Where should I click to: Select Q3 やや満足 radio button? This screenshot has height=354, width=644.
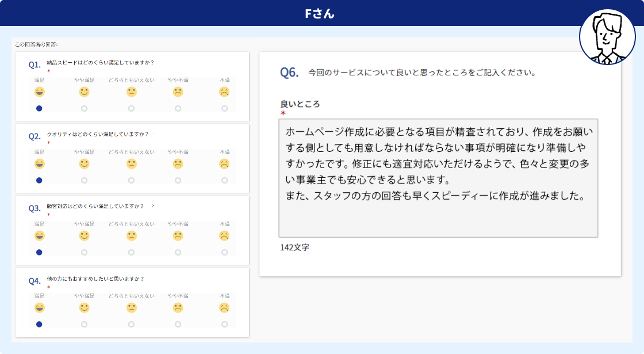point(85,252)
